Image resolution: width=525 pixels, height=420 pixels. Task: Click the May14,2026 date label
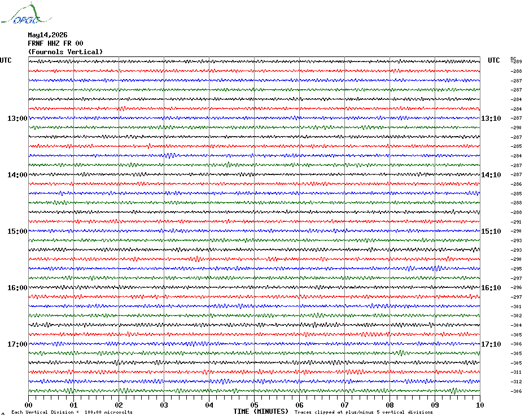[x=47, y=35]
